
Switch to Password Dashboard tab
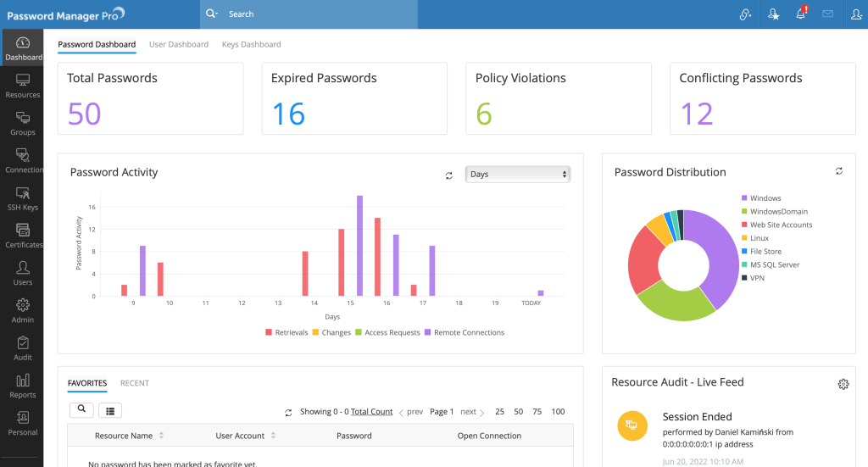(x=97, y=44)
